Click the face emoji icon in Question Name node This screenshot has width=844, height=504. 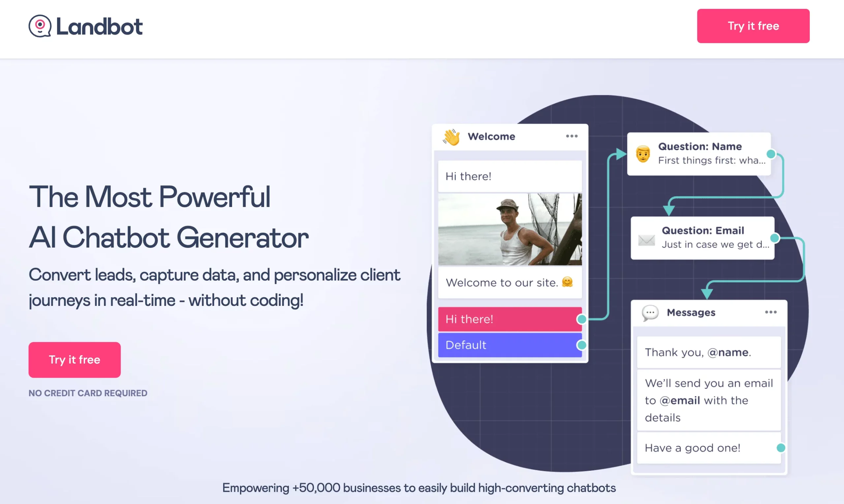[x=643, y=151]
